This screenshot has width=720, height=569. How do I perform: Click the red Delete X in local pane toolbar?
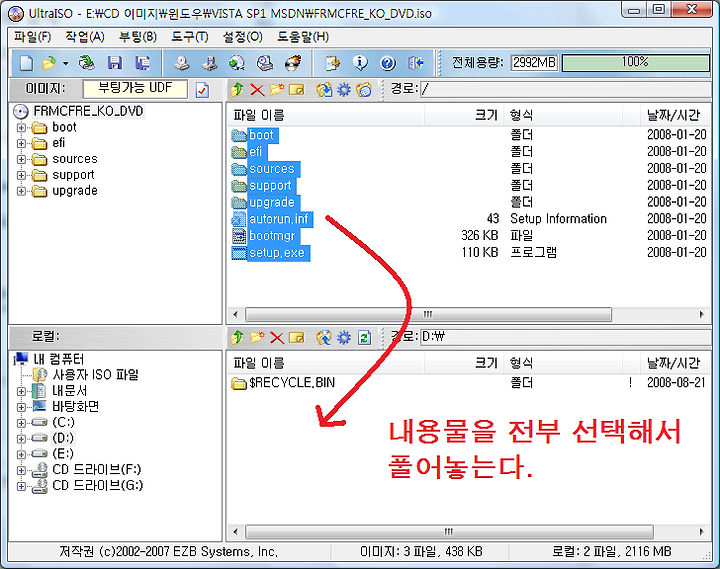pos(277,338)
